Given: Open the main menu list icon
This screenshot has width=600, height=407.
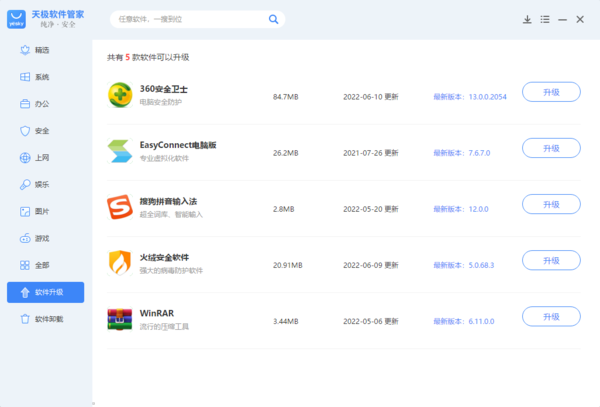Looking at the screenshot, I should [544, 19].
